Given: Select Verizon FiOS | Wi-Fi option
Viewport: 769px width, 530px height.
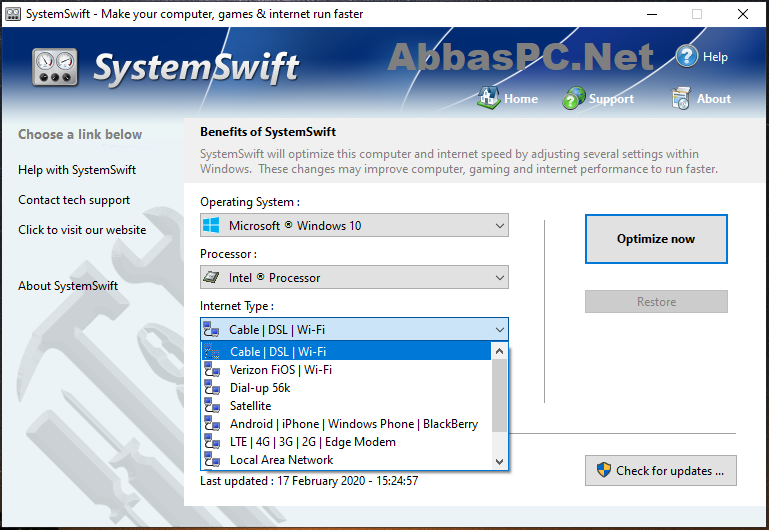Looking at the screenshot, I should [x=346, y=369].
